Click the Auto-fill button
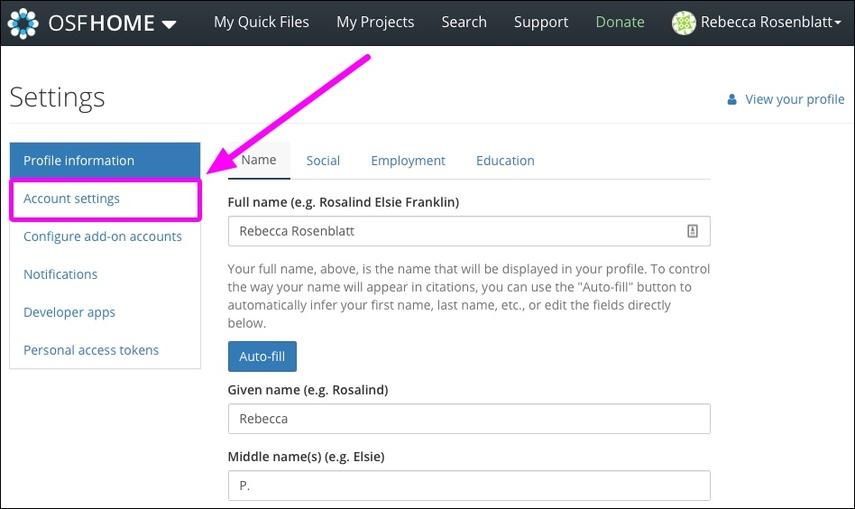Viewport: 855px width, 509px height. (x=262, y=356)
